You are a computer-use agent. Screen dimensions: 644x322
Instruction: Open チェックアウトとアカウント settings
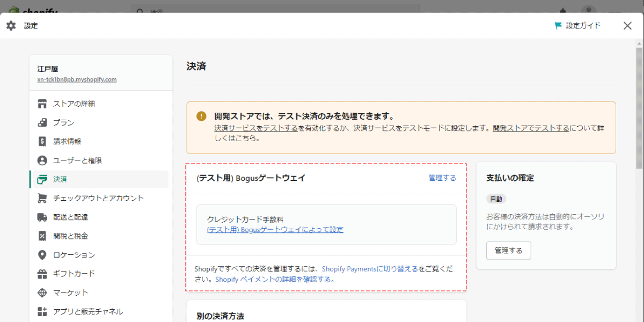pos(99,198)
